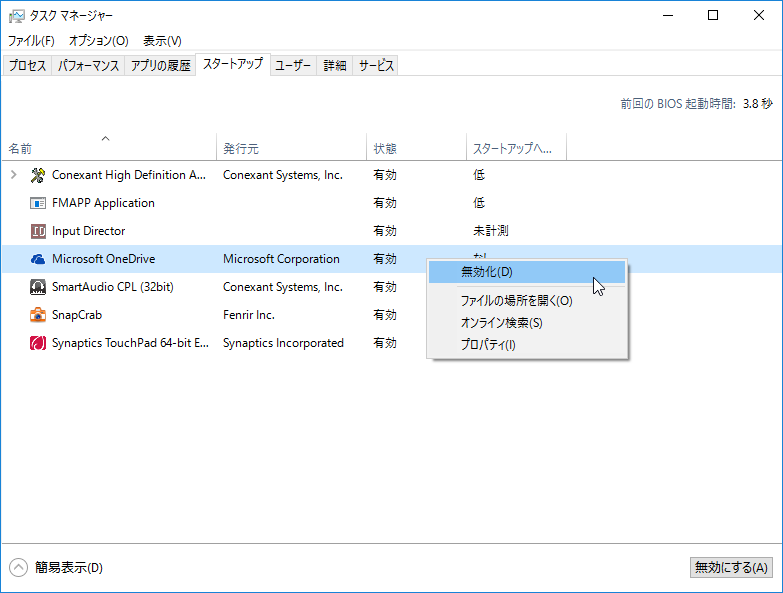Switch to the サービス tab

[x=376, y=65]
